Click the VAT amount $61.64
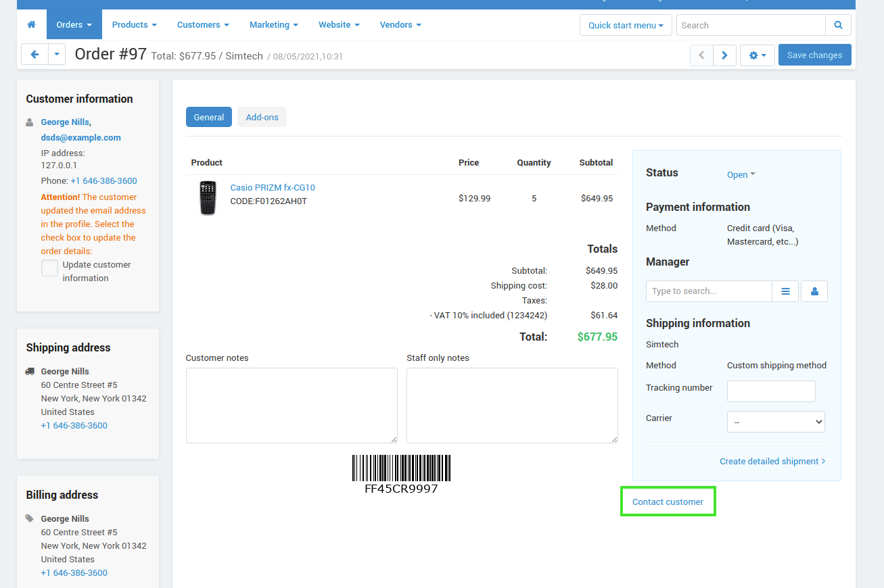This screenshot has height=588, width=884. click(604, 316)
